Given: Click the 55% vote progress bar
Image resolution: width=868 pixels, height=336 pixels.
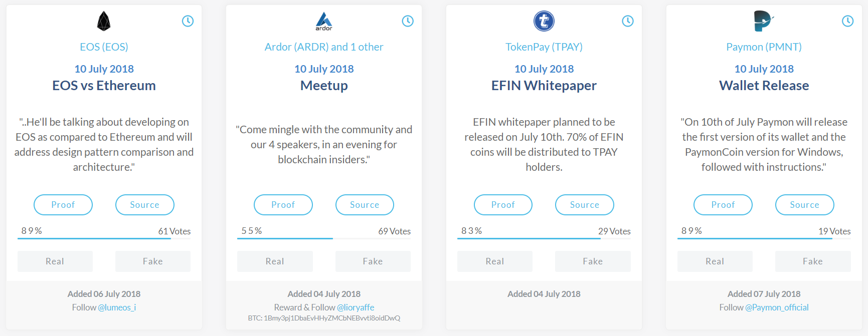Looking at the screenshot, I should pyautogui.click(x=285, y=238).
